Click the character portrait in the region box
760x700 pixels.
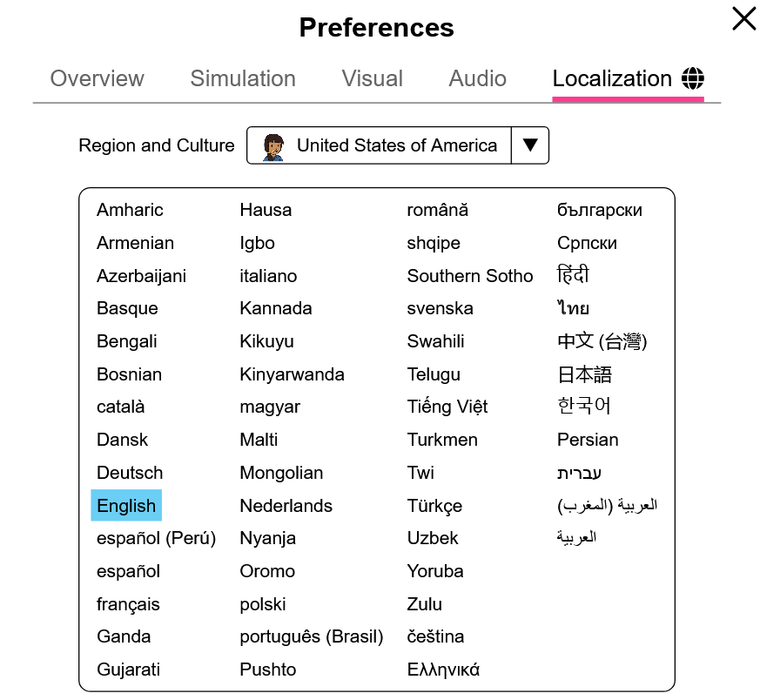[x=273, y=147]
